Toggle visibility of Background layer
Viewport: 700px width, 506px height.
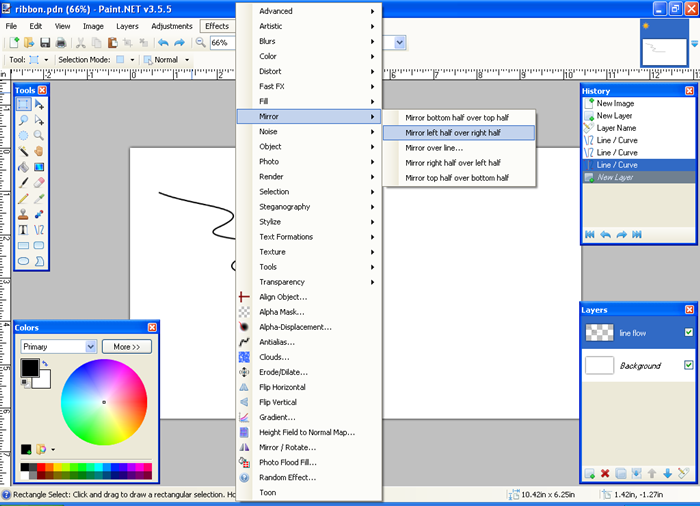click(x=688, y=365)
